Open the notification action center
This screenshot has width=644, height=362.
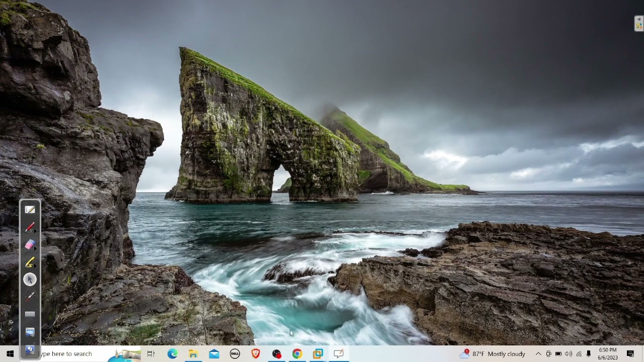[x=630, y=354]
